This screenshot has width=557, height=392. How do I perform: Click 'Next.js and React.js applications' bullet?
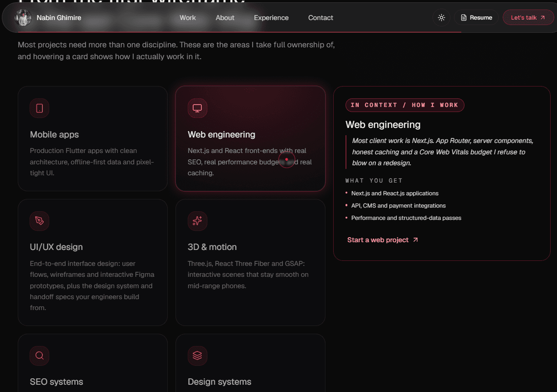395,193
